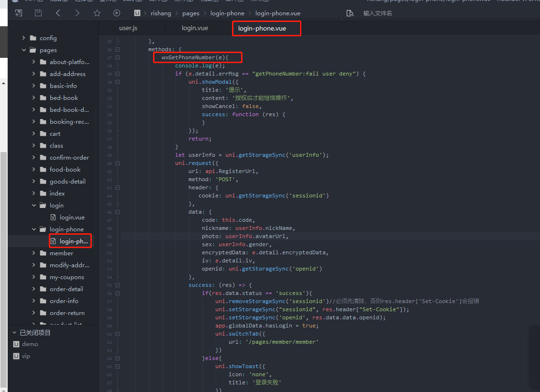Fold the if block at line 29
Image resolution: width=540 pixels, height=392 pixels.
click(118, 74)
